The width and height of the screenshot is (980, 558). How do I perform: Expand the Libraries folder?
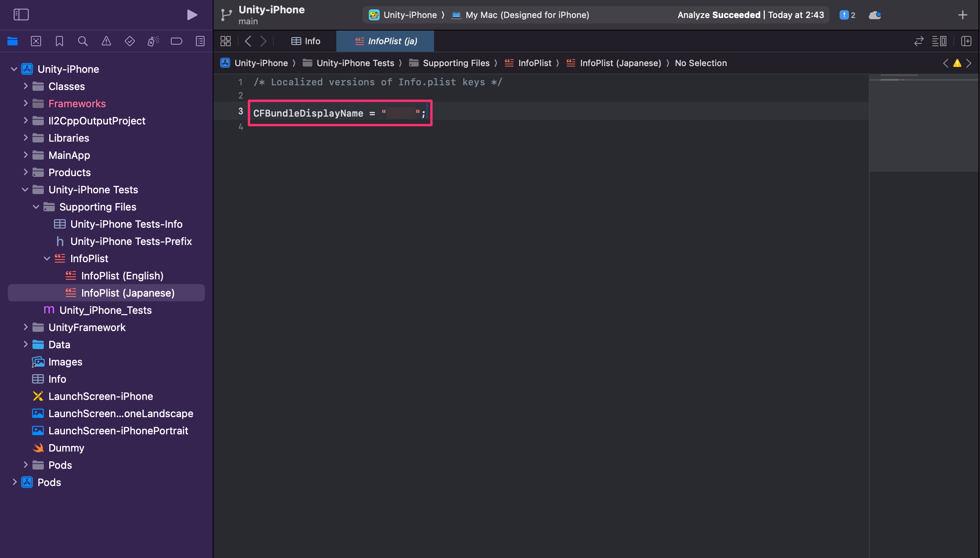(x=25, y=138)
